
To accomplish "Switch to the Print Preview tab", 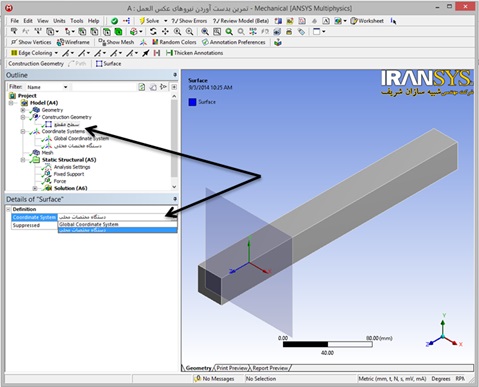I will [232, 368].
